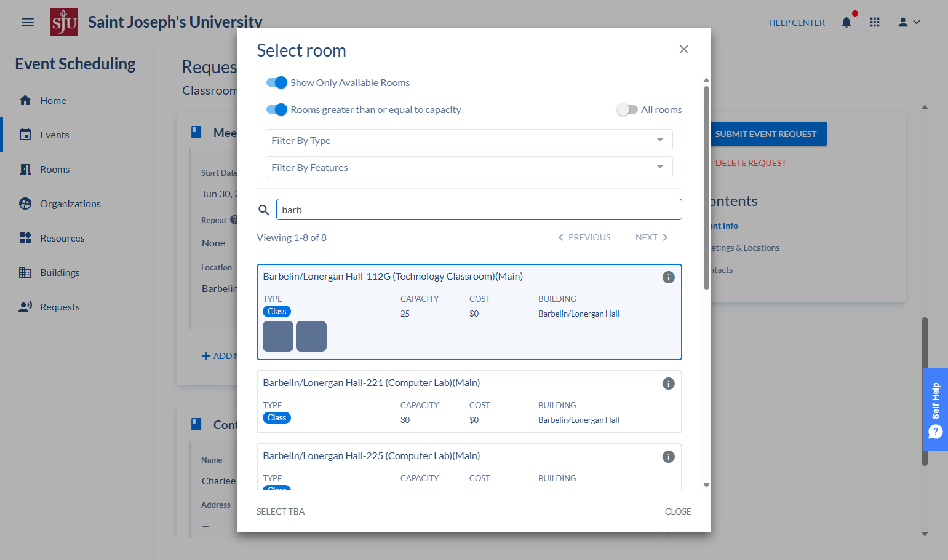Image resolution: width=948 pixels, height=560 pixels.
Task: Click the Home house icon
Action: click(x=25, y=100)
